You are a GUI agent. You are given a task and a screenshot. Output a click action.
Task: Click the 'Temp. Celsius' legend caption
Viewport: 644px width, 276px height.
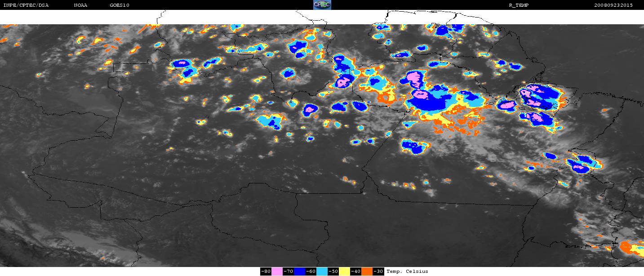click(x=407, y=272)
